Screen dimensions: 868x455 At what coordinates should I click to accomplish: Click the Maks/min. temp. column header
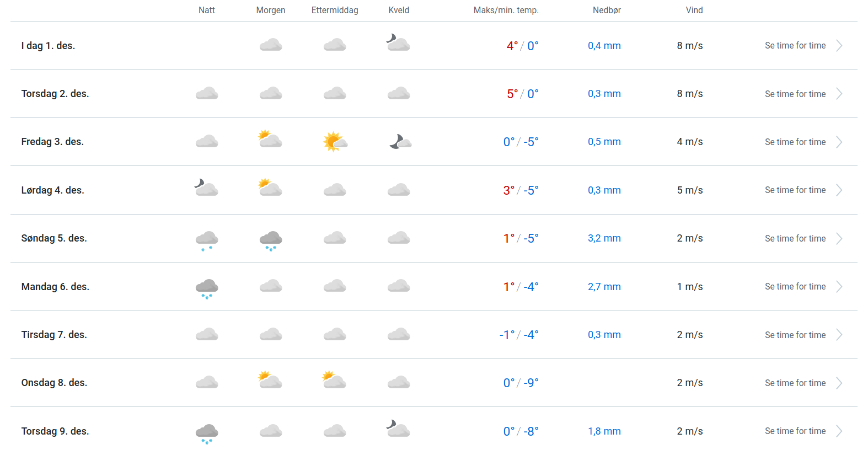506,10
